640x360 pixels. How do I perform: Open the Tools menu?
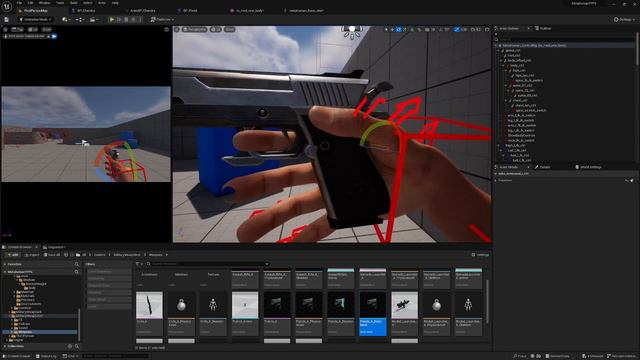60,3
